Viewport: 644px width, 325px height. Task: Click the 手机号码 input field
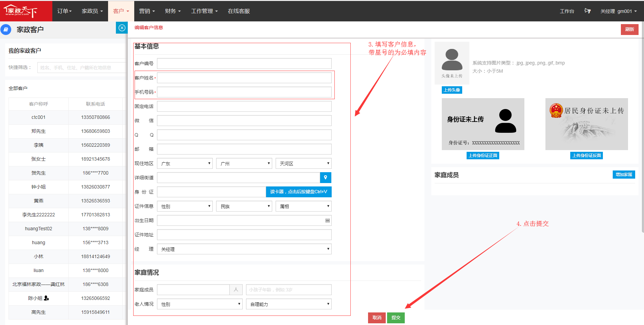(244, 92)
